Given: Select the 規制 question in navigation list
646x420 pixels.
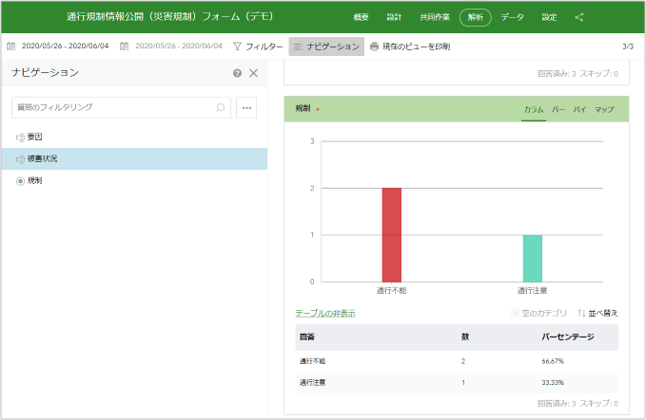Looking at the screenshot, I should 34,181.
